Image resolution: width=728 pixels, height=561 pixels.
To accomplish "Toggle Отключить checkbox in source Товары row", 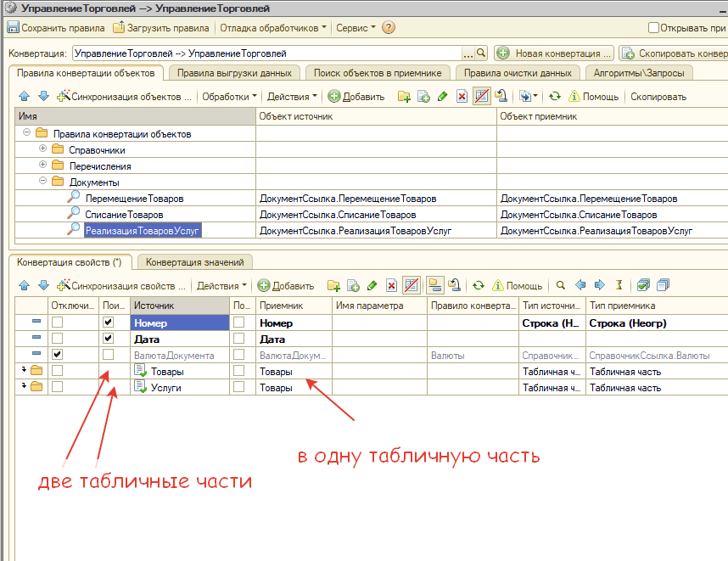I will 57,371.
